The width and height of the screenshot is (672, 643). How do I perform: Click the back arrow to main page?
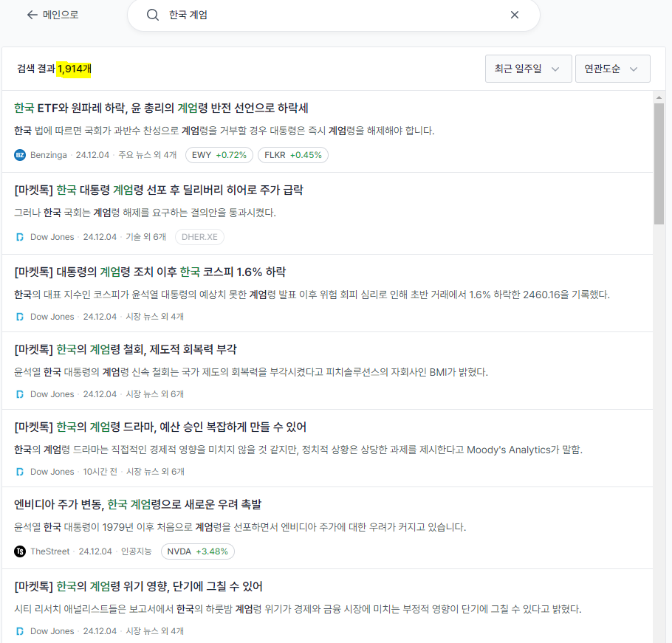[x=32, y=15]
